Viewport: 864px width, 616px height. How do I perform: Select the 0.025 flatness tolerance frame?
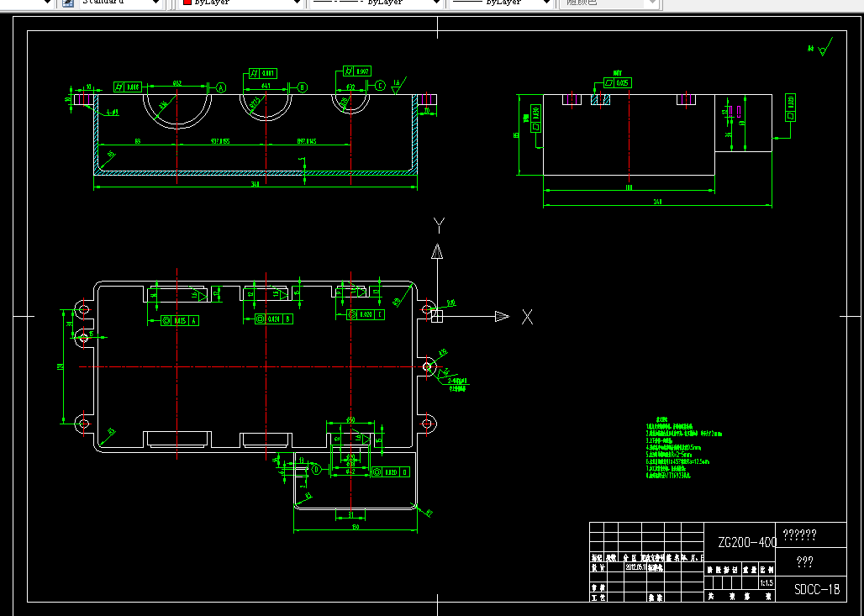[x=618, y=83]
